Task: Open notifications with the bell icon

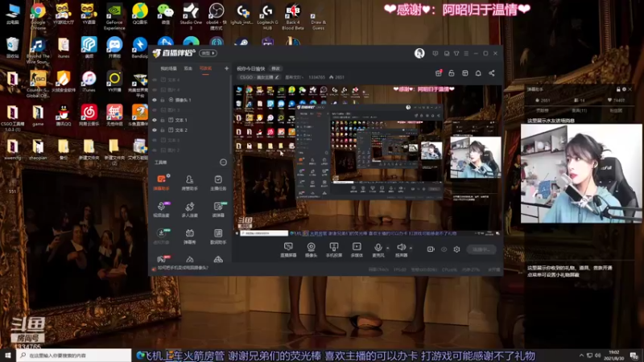Action: click(x=478, y=73)
